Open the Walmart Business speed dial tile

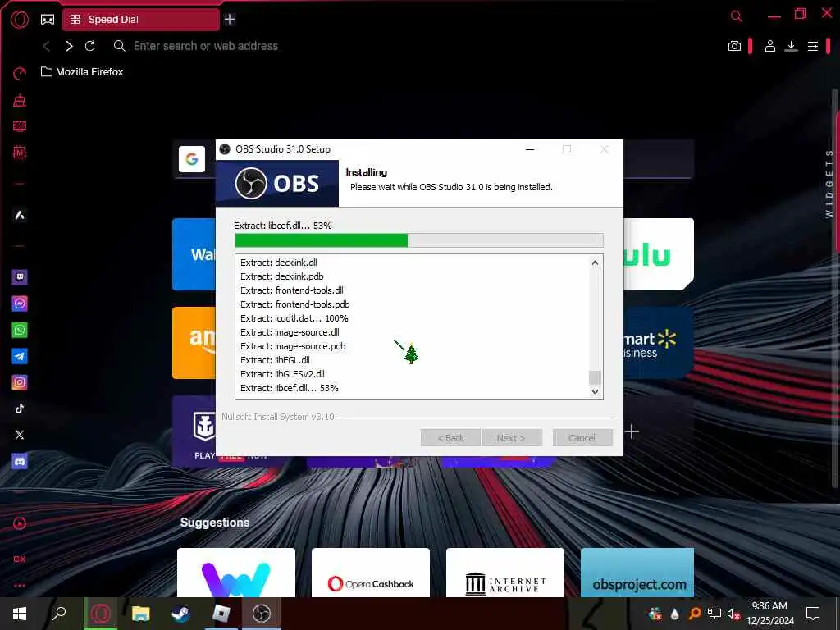(659, 343)
